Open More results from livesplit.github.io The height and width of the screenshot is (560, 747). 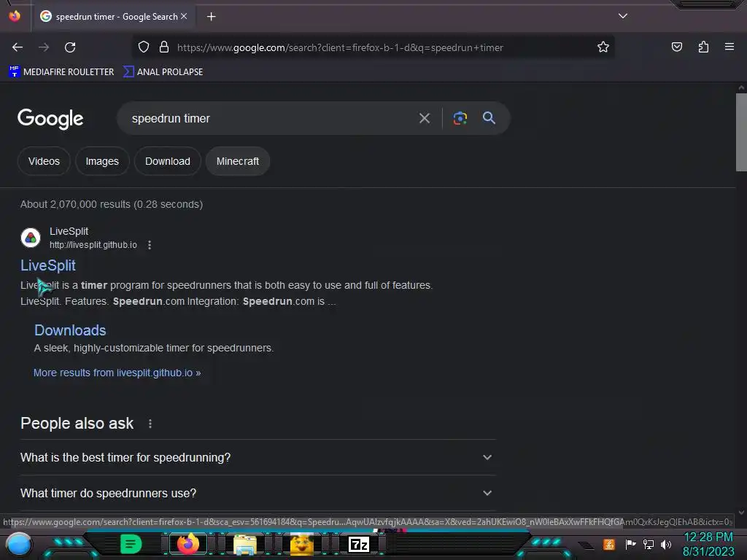pos(117,373)
